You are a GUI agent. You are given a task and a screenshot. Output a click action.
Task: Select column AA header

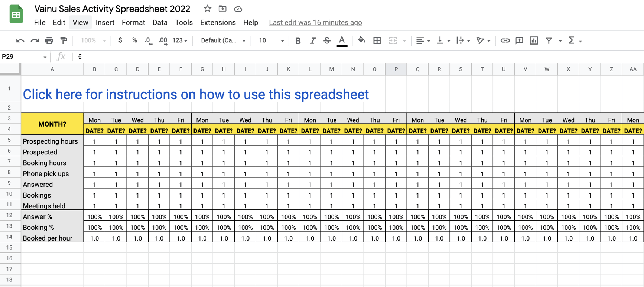pyautogui.click(x=633, y=69)
